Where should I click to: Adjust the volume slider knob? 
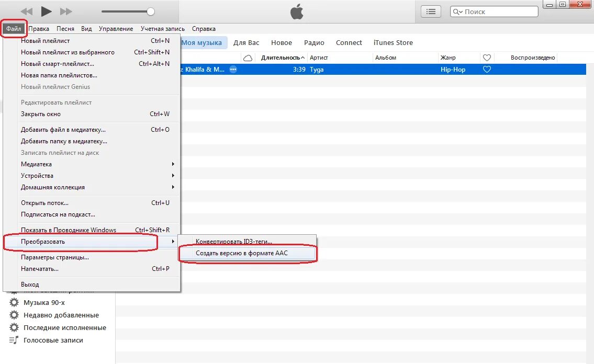[151, 12]
